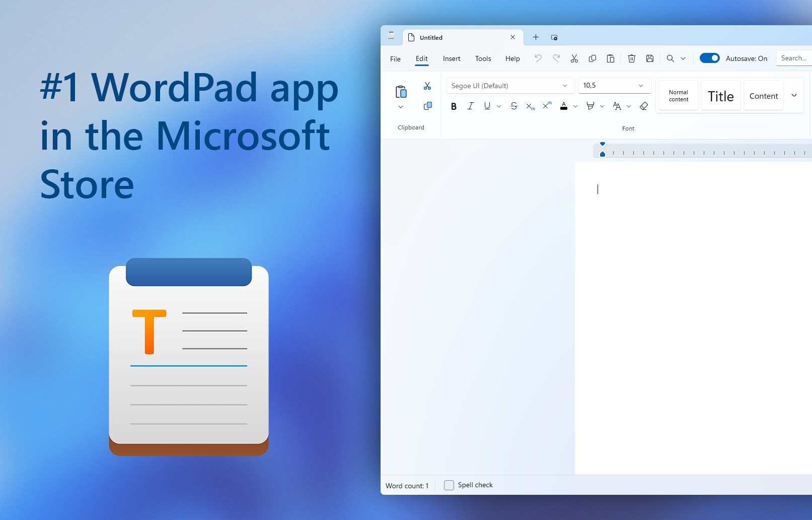The height and width of the screenshot is (520, 812).
Task: Apply strikethrough to text
Action: (x=513, y=106)
